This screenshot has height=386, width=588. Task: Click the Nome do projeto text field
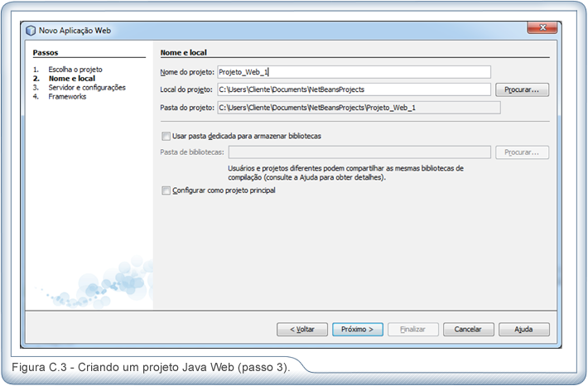click(354, 72)
